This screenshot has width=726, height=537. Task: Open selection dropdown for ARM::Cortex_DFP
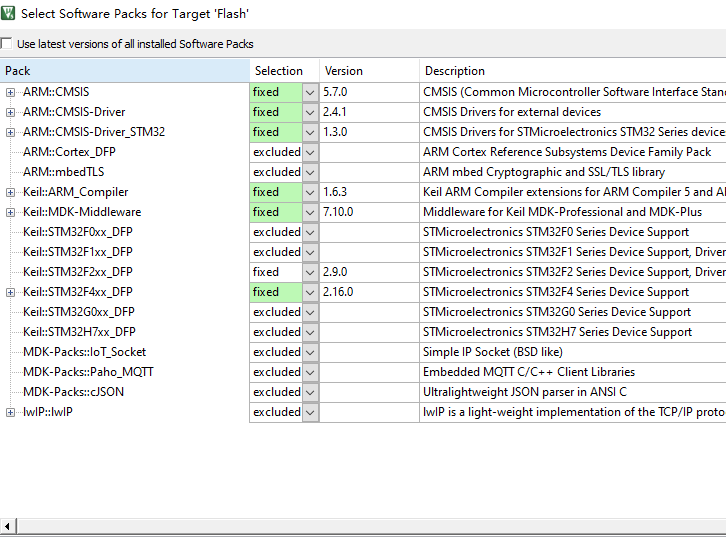click(310, 152)
